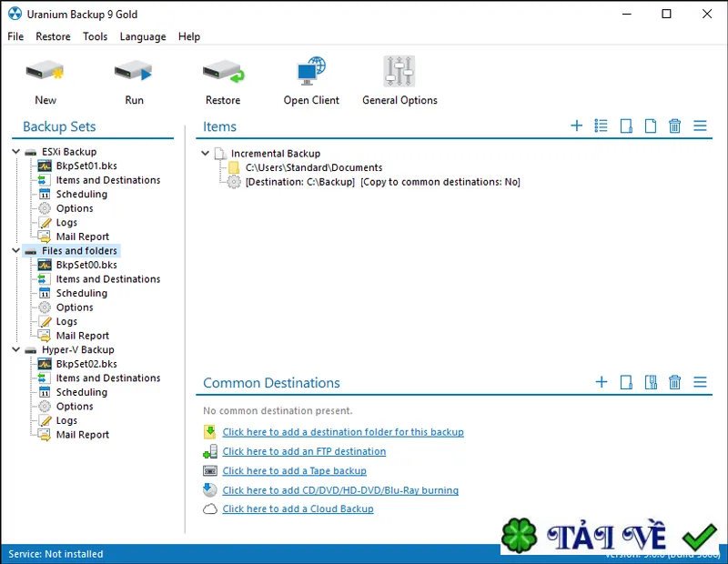Viewport: 728px width, 564px height.
Task: Open the Open Client toolbar icon
Action: tap(311, 71)
